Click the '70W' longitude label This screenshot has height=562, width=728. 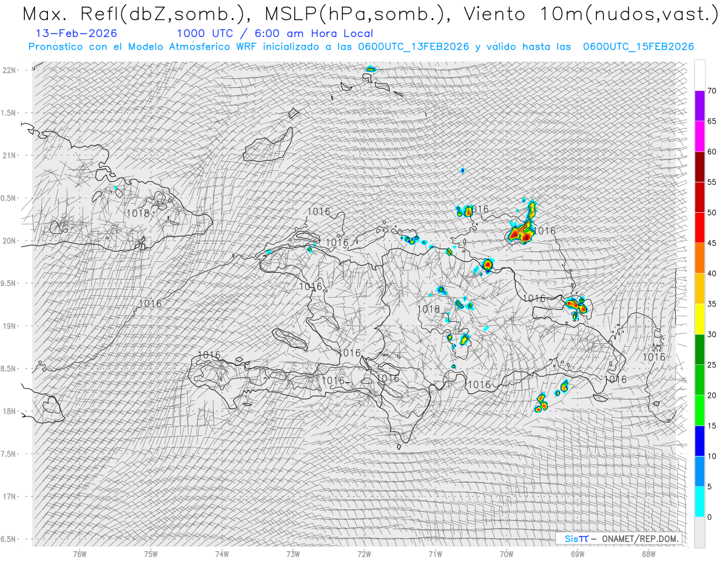[x=506, y=554]
